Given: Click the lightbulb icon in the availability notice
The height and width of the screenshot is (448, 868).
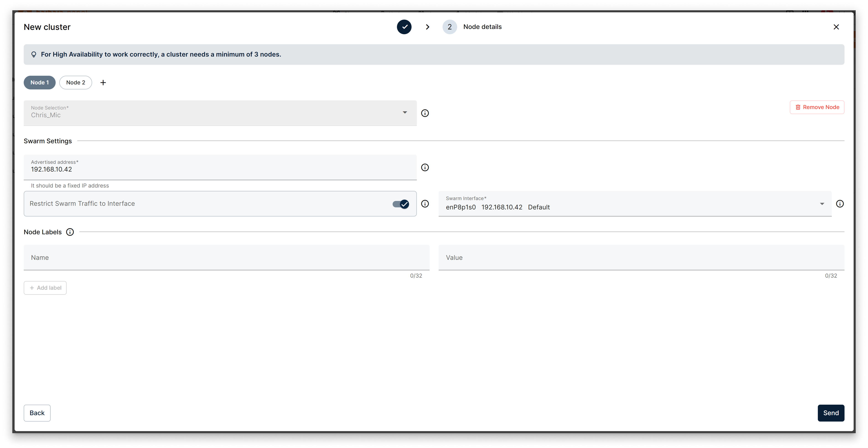Looking at the screenshot, I should click(x=34, y=54).
